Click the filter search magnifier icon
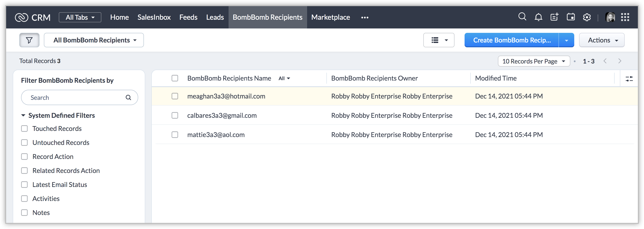This screenshot has width=644, height=229. pyautogui.click(x=128, y=98)
